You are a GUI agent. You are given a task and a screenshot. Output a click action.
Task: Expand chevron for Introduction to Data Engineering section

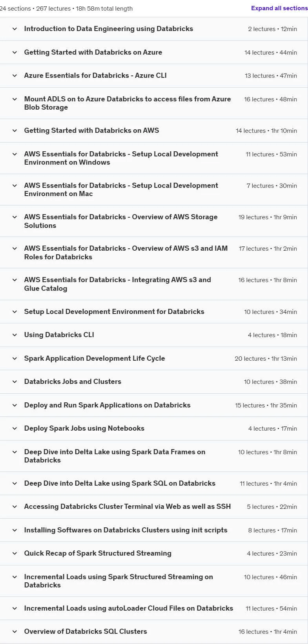(x=15, y=29)
